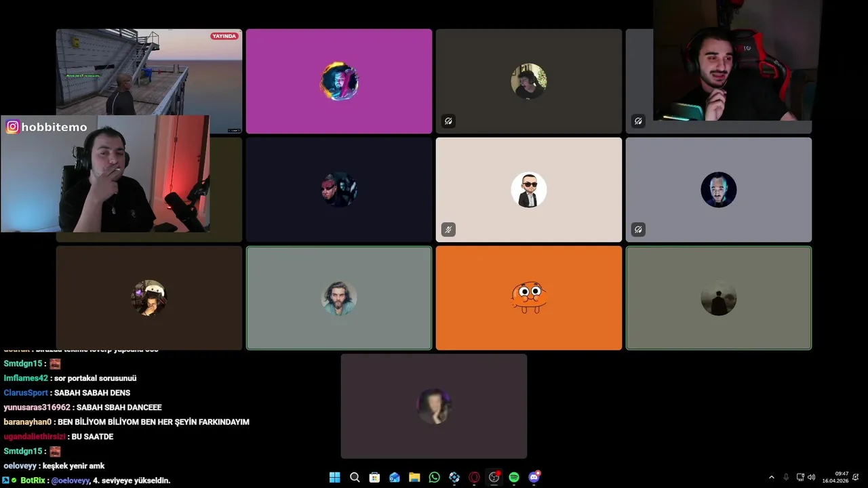Open Discord from the taskbar
Screen dimensions: 868x488
[x=534, y=477]
